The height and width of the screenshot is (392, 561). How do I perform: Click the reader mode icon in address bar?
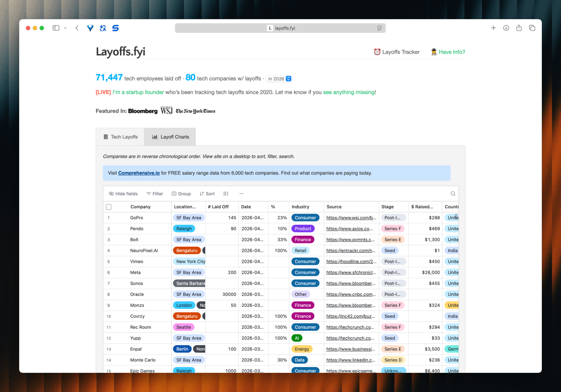(379, 28)
